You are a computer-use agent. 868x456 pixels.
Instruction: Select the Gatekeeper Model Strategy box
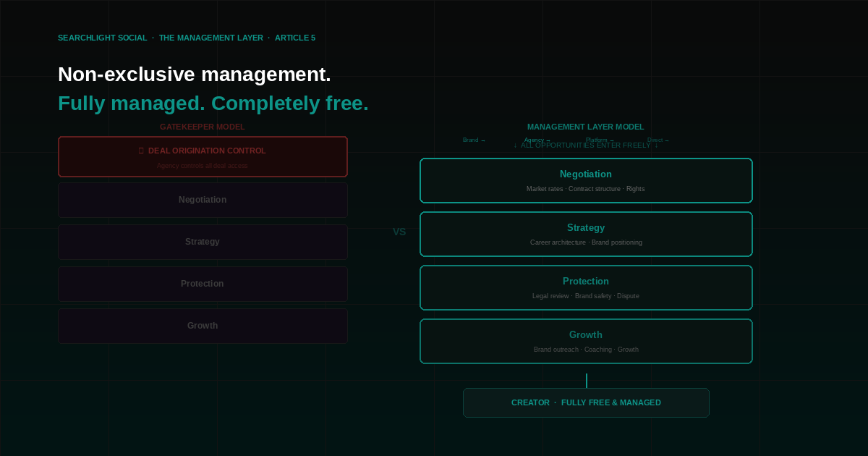coord(203,242)
